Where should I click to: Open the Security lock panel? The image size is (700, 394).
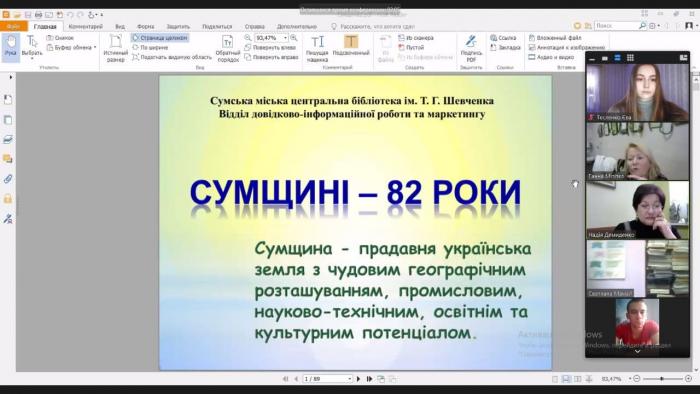pos(8,199)
